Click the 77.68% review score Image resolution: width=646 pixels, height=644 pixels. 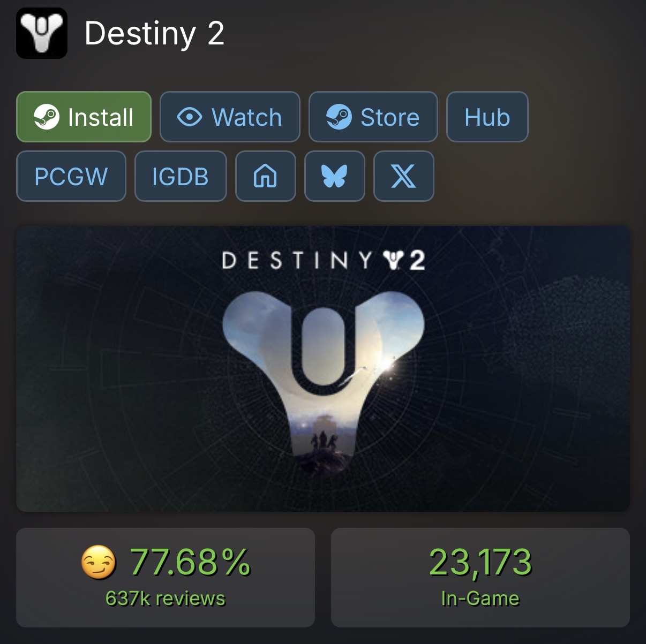point(190,562)
